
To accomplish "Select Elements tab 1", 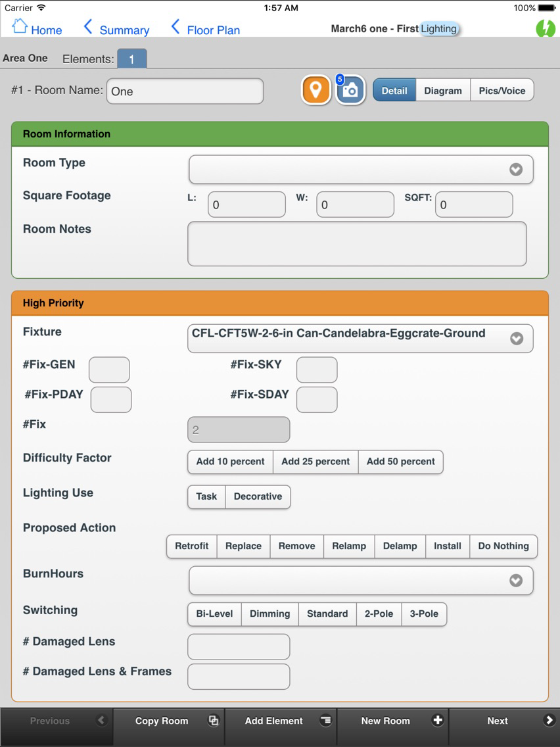I will [x=132, y=59].
